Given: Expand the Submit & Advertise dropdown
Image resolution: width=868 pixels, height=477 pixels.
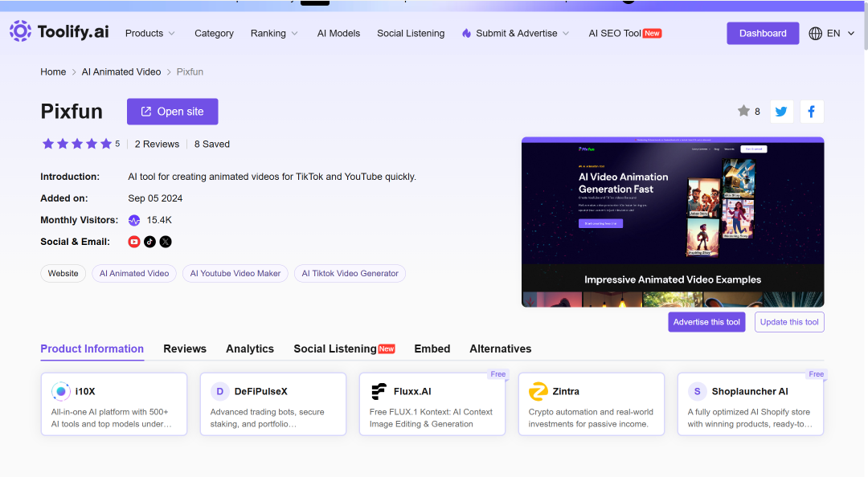Looking at the screenshot, I should (x=516, y=33).
